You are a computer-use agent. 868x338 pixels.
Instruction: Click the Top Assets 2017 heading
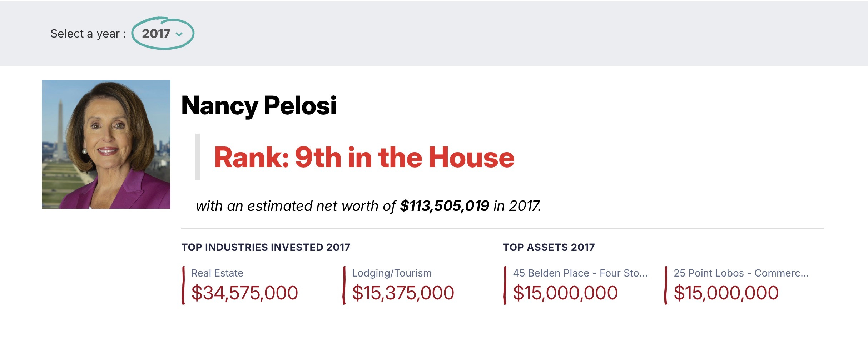pyautogui.click(x=549, y=247)
